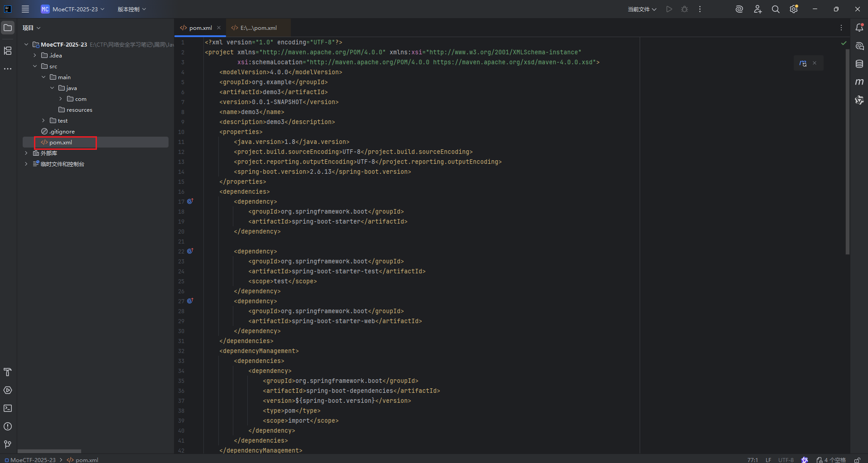Open the Maven tool window
The width and height of the screenshot is (868, 463).
(x=859, y=82)
